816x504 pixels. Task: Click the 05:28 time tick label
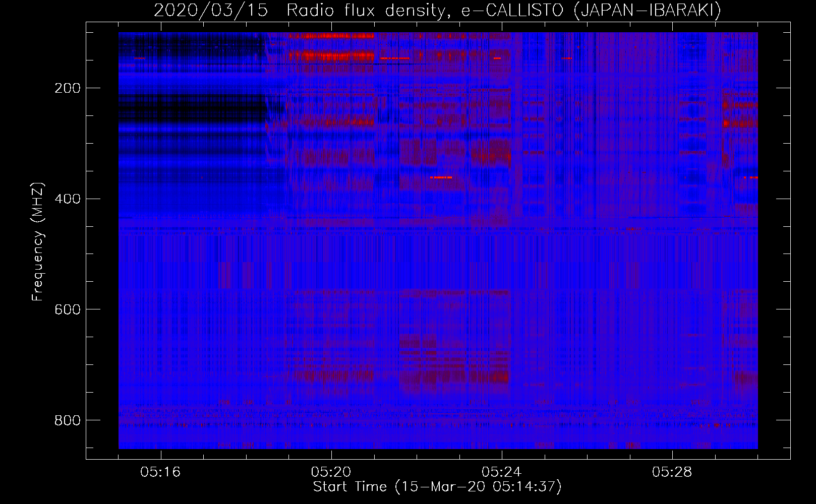click(672, 472)
